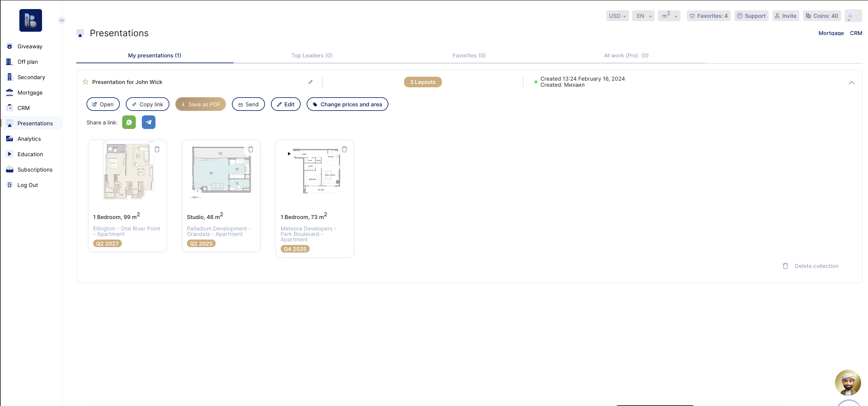This screenshot has height=406, width=868.
Task: Remove the Palladium Grandala studio layout
Action: click(251, 149)
